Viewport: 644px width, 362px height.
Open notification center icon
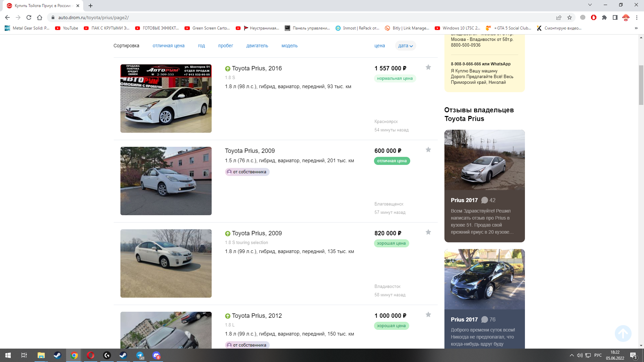point(633,356)
